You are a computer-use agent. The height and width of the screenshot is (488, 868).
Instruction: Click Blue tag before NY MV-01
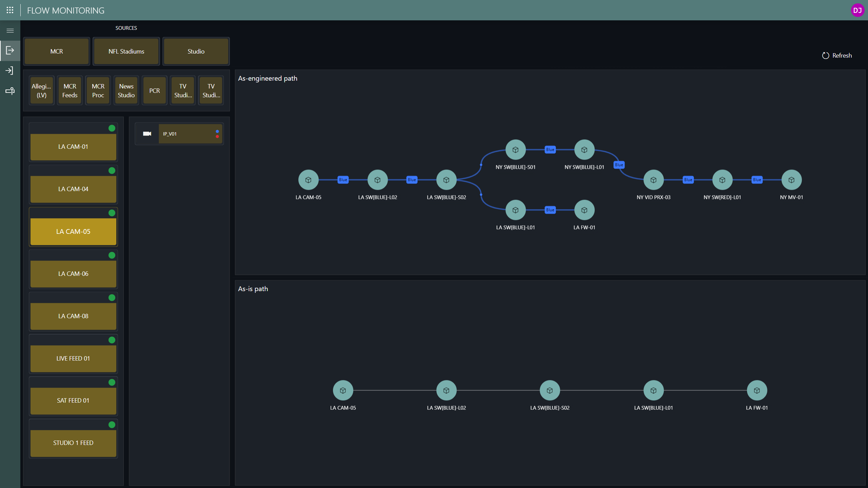coord(757,180)
